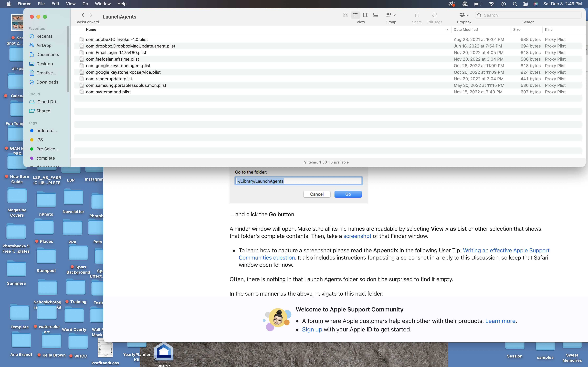Select the purple complete tag
This screenshot has width=588, height=367.
(x=45, y=158)
